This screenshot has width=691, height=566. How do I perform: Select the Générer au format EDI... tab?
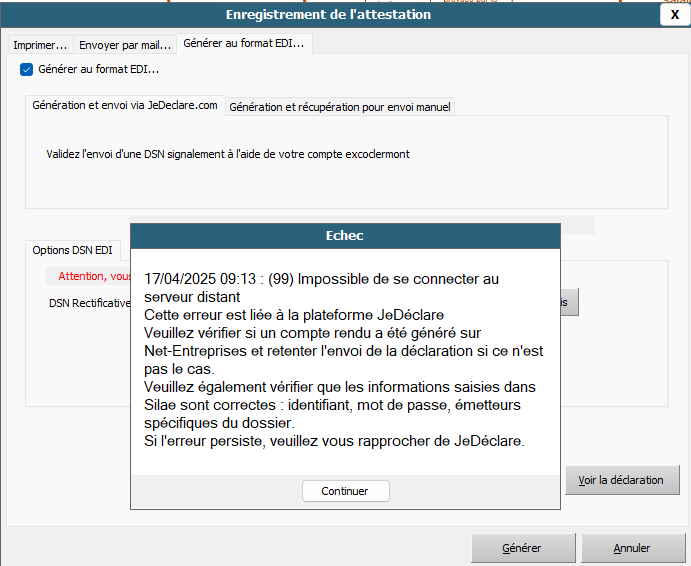[x=244, y=43]
